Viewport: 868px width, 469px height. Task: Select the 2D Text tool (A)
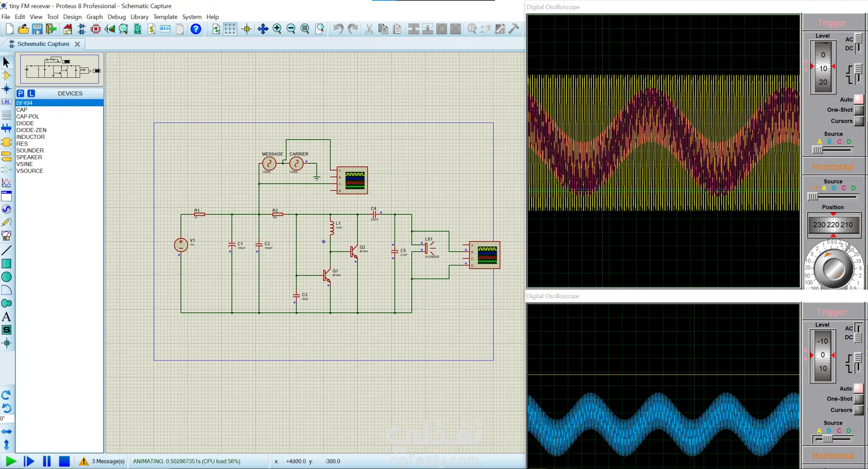click(x=6, y=317)
